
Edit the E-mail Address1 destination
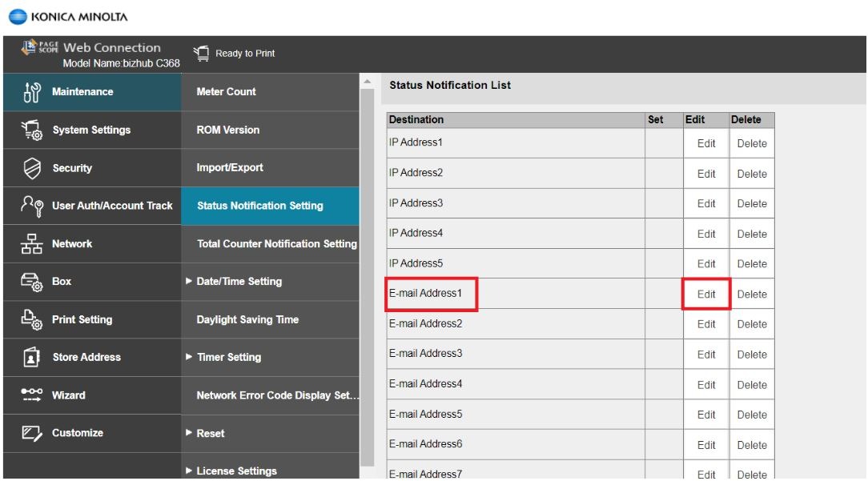(x=705, y=295)
